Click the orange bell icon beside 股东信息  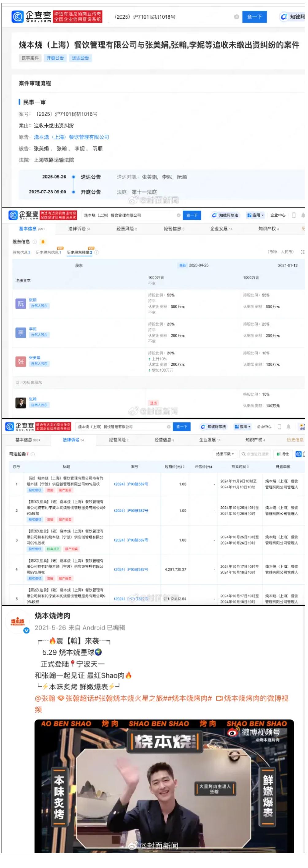click(43, 242)
